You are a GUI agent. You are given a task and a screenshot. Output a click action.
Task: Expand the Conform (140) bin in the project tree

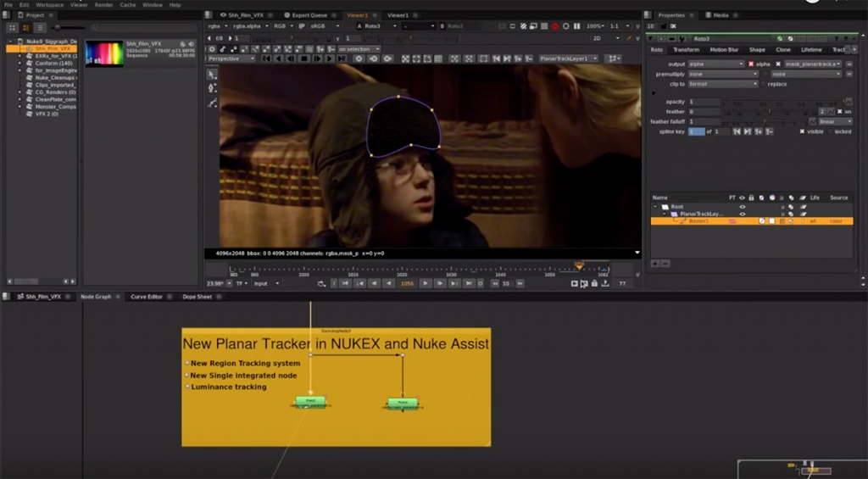click(x=19, y=63)
